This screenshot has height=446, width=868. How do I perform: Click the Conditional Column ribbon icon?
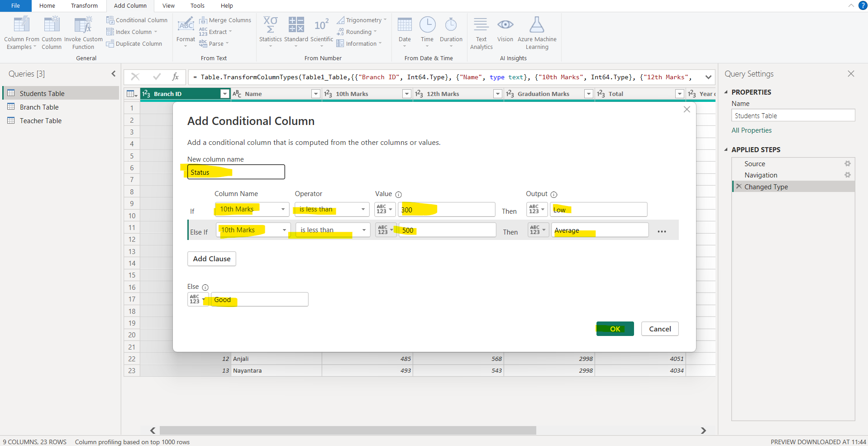tap(110, 20)
